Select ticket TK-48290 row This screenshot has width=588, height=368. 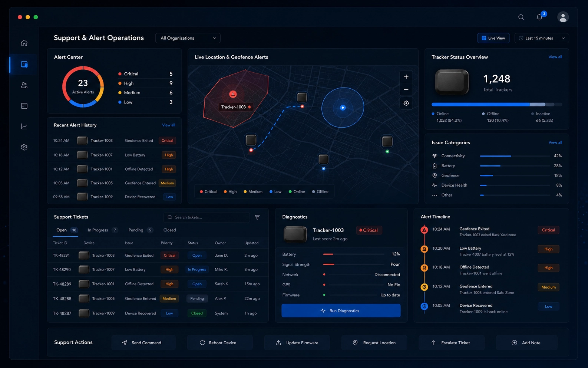pos(158,270)
